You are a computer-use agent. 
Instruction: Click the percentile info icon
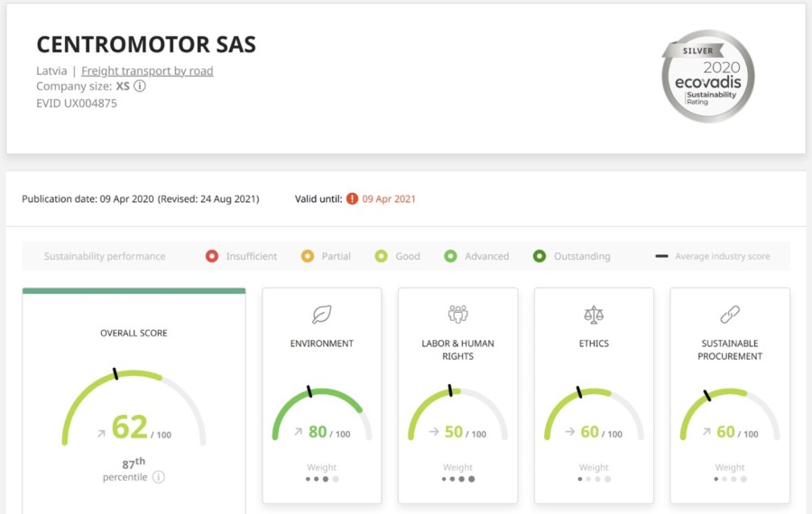pos(159,477)
